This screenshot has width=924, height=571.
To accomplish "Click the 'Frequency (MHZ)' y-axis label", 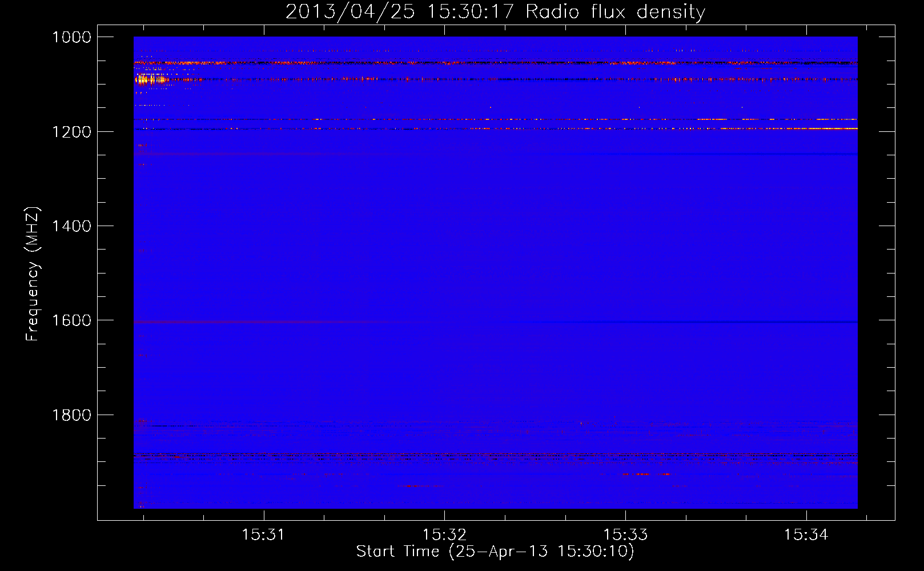I will pos(33,274).
